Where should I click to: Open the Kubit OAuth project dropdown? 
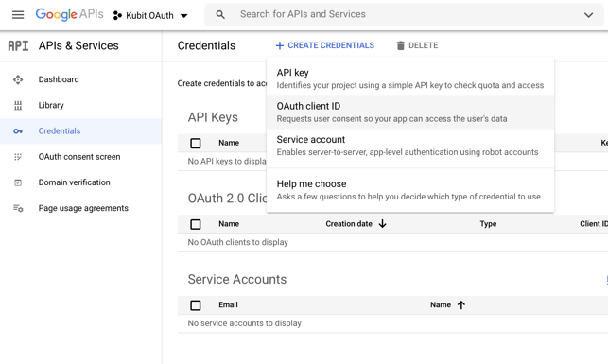150,15
